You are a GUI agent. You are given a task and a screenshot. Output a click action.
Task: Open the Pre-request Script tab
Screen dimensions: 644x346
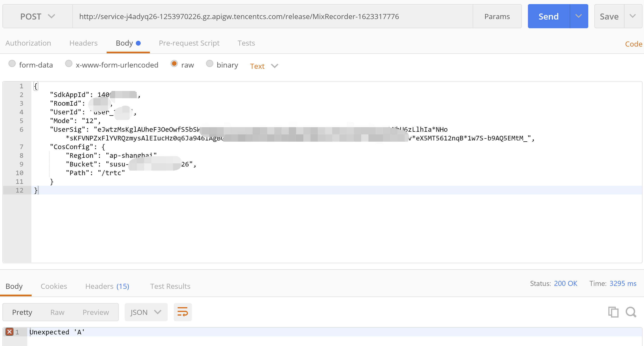coord(189,43)
